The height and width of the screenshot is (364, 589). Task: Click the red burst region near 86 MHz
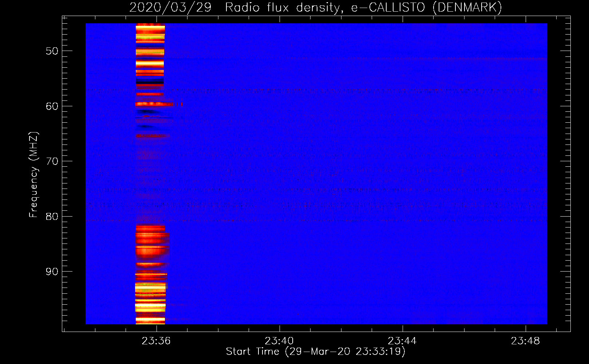pos(152,251)
